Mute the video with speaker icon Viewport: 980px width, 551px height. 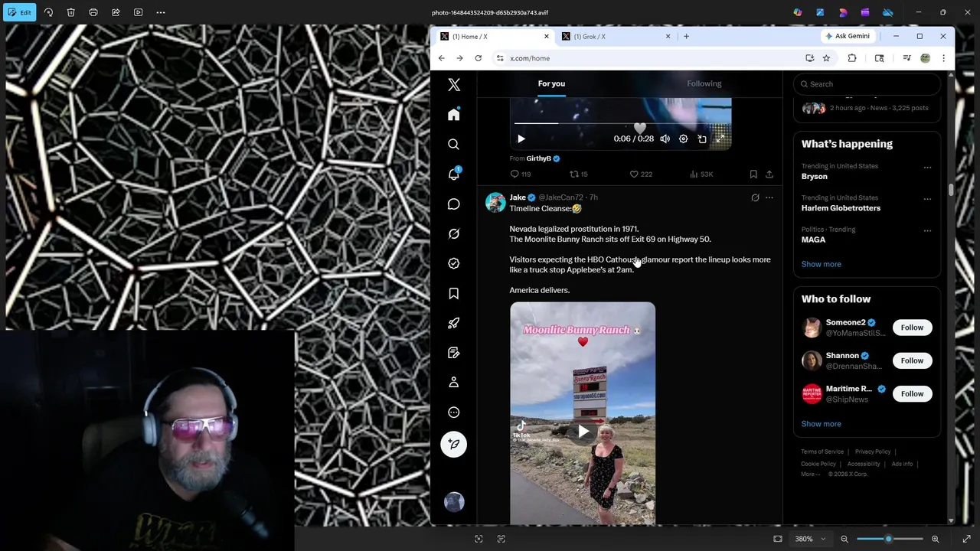coord(665,139)
